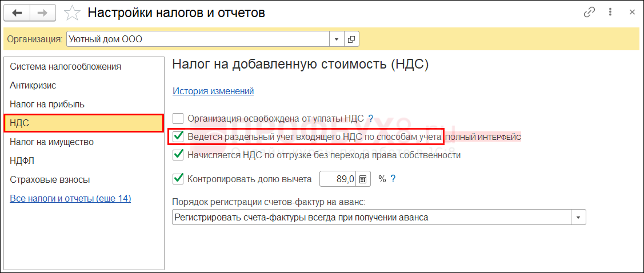Image resolution: width=644 pixels, height=273 pixels.
Task: Toggle Ведется раздельный учет входящего НДС checkbox
Action: 178,136
